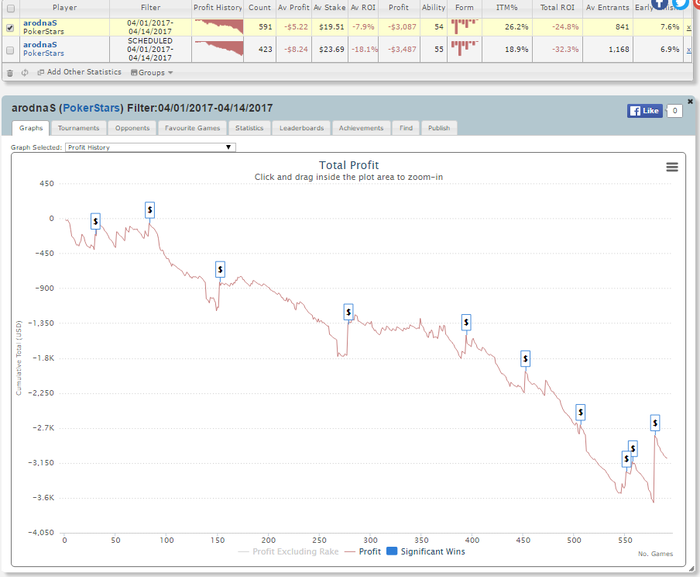Sort table by Av ROI column header
The image size is (700, 577).
click(363, 8)
